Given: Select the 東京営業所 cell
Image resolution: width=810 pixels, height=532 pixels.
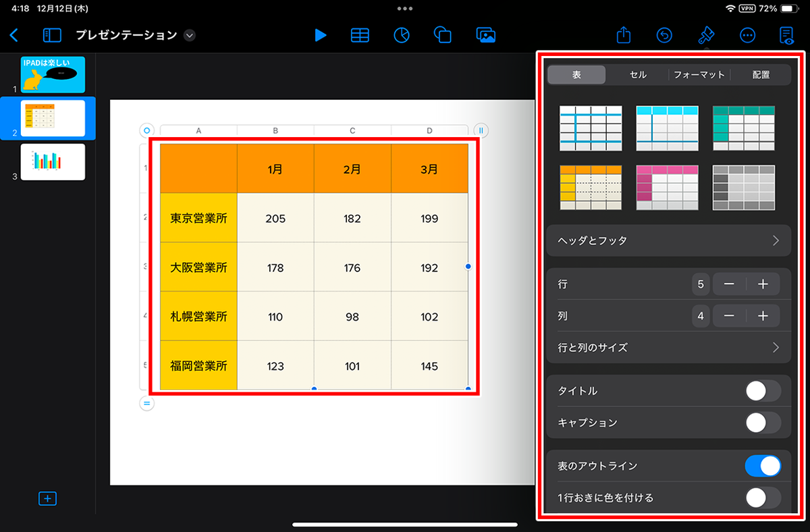Looking at the screenshot, I should [198, 218].
